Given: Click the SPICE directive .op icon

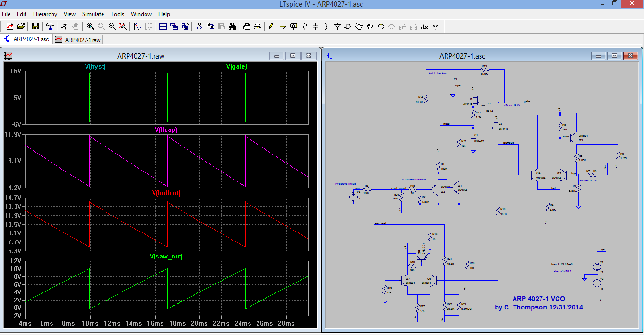Looking at the screenshot, I should [435, 26].
